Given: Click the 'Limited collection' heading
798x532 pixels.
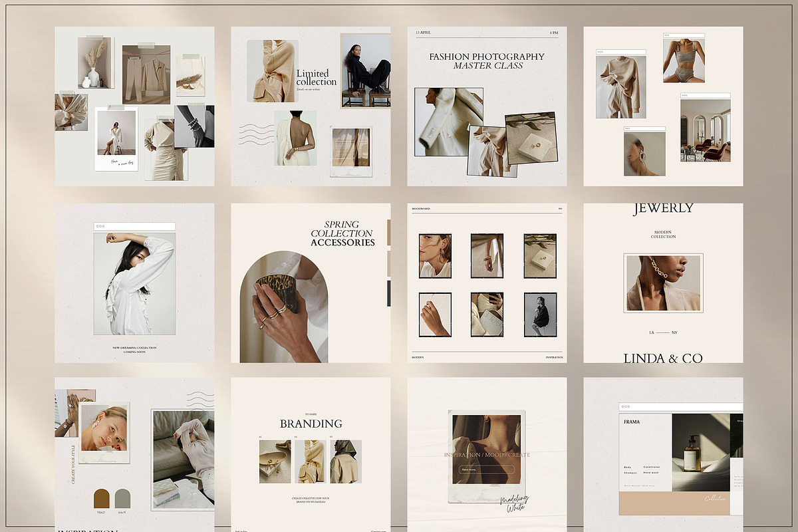Looking at the screenshot, I should point(317,78).
